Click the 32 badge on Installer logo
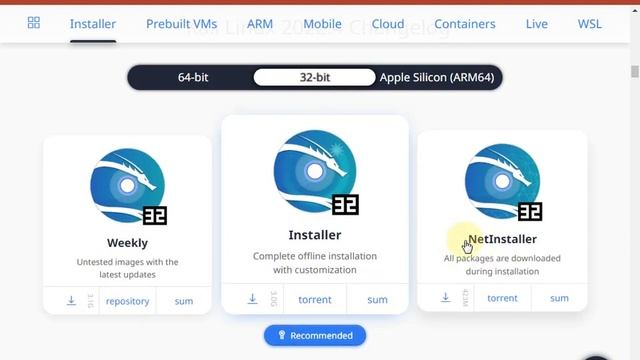The image size is (640, 360). [345, 204]
